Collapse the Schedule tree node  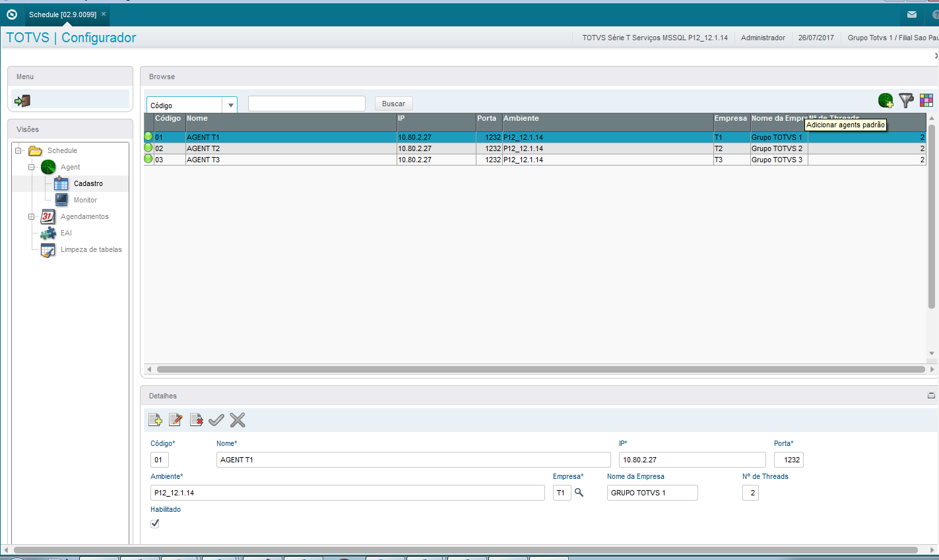click(18, 150)
